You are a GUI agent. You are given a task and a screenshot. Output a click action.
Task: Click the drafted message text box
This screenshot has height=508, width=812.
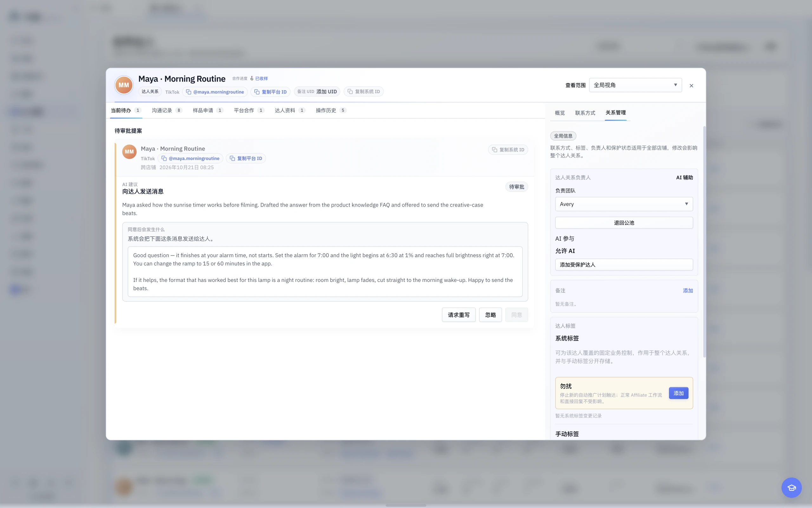coord(325,271)
